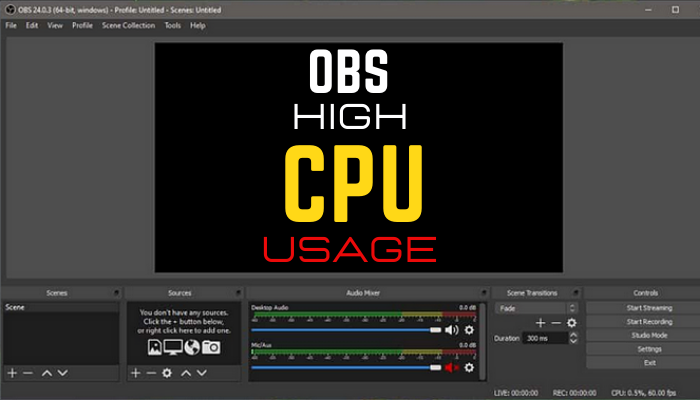
Task: Click the Audio Mixer scrollbar
Action: 482,342
